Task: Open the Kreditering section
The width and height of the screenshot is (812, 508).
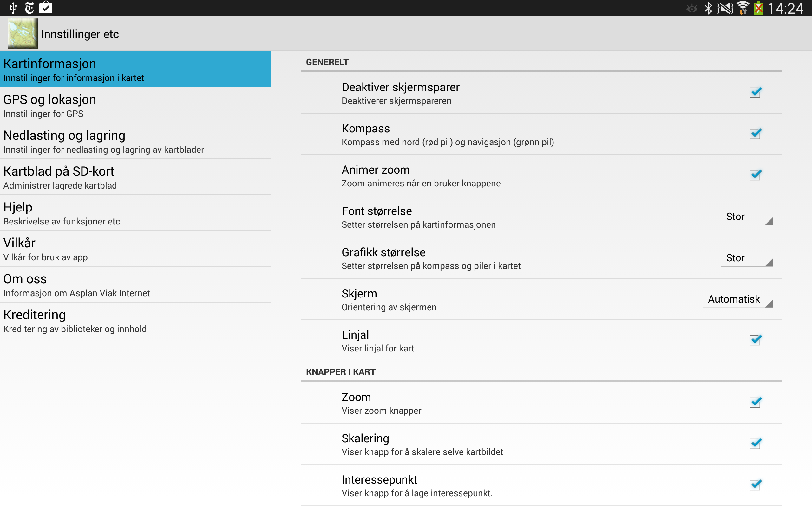Action: coord(135,321)
